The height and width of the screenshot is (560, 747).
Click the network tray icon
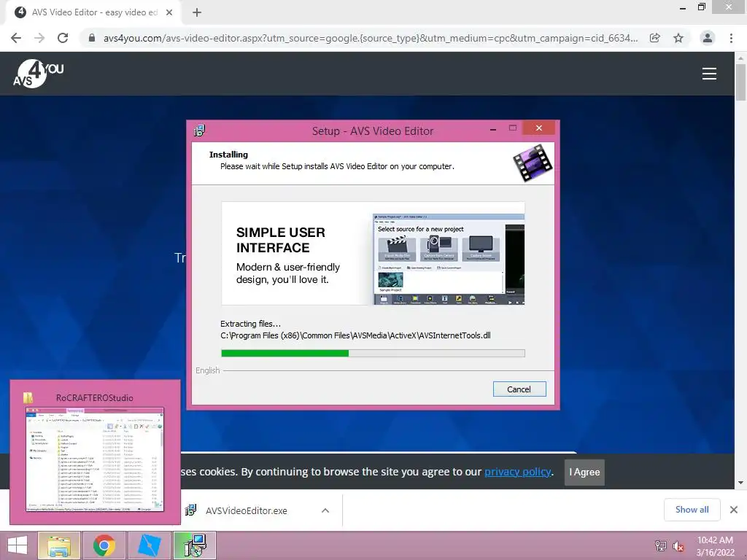point(661,545)
